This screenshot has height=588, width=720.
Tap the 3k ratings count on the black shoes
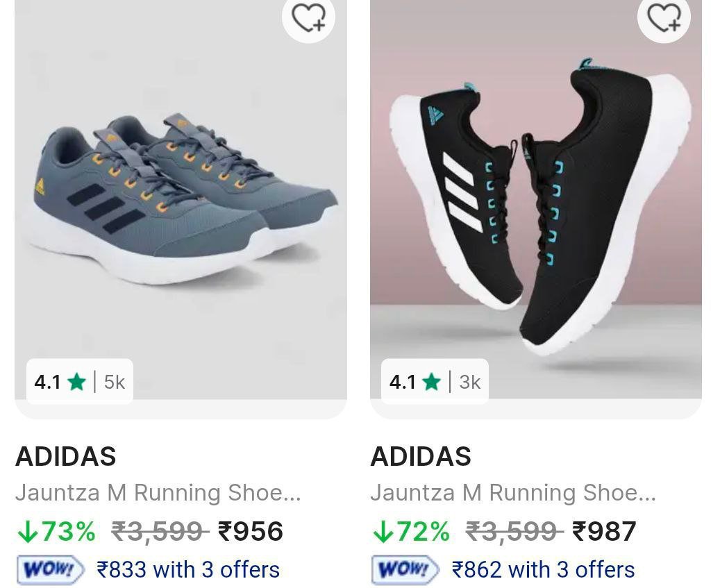[470, 381]
